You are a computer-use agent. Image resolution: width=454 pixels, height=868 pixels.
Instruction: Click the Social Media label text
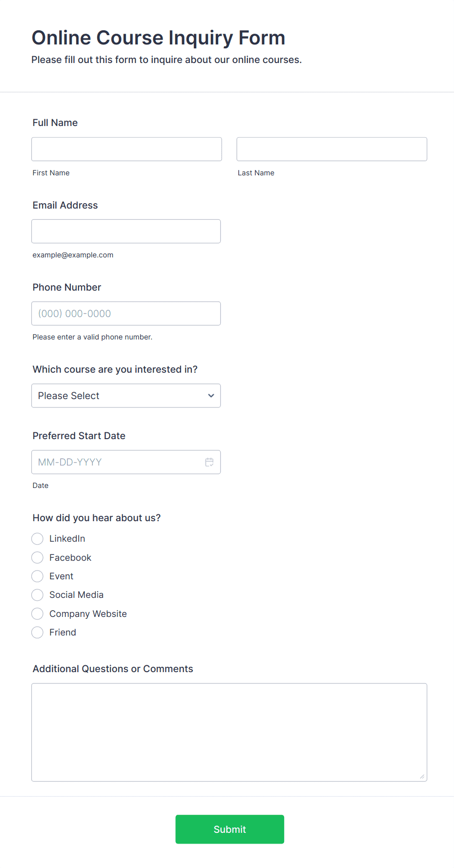(76, 595)
